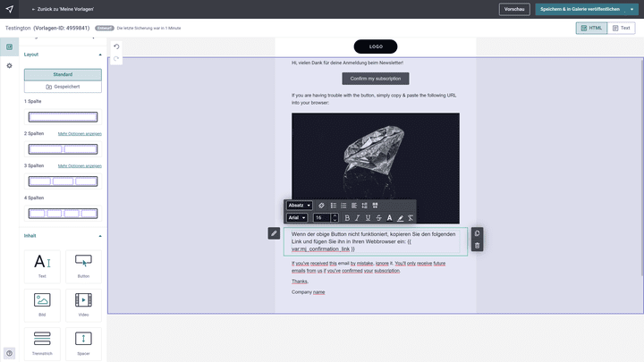The width and height of the screenshot is (644, 362).
Task: Click the font size stepper arrows
Action: coord(335,217)
